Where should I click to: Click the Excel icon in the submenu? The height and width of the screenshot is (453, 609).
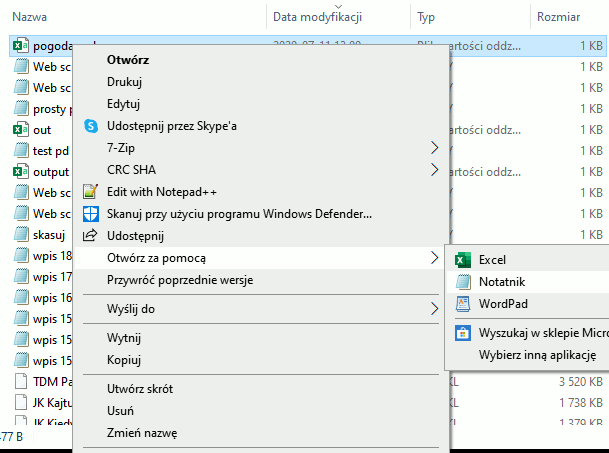click(463, 260)
